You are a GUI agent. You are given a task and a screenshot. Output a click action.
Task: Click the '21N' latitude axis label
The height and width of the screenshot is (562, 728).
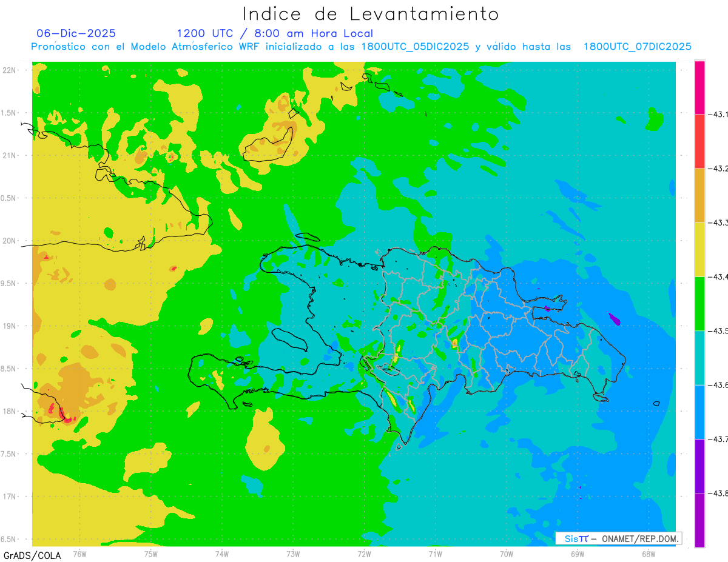click(10, 156)
